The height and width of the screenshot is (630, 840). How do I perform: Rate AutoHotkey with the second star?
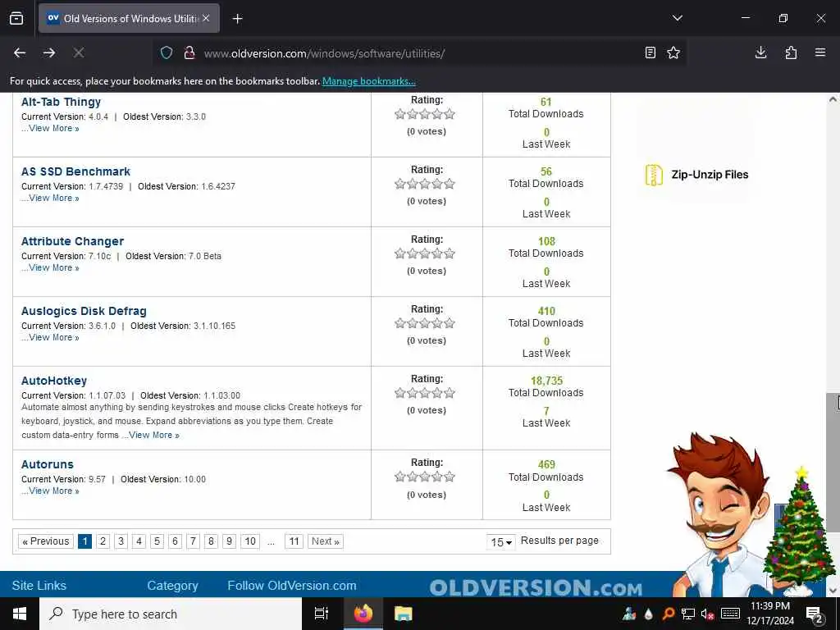coord(413,393)
